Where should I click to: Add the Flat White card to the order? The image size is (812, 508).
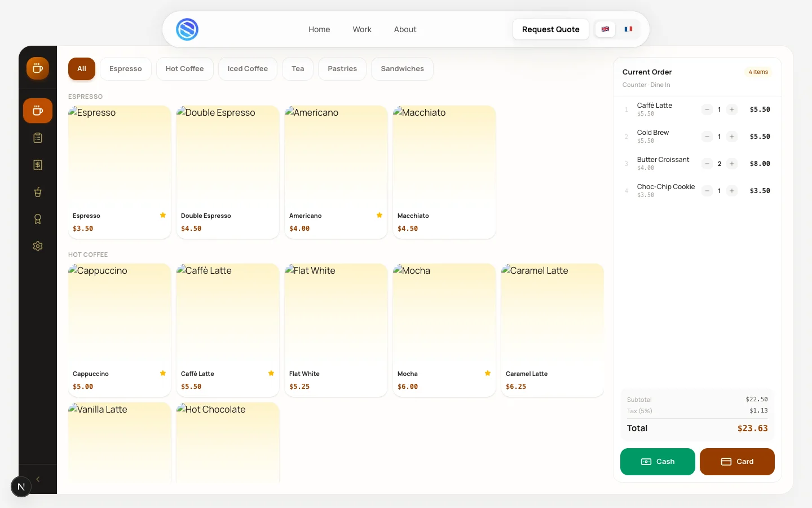coord(336,330)
